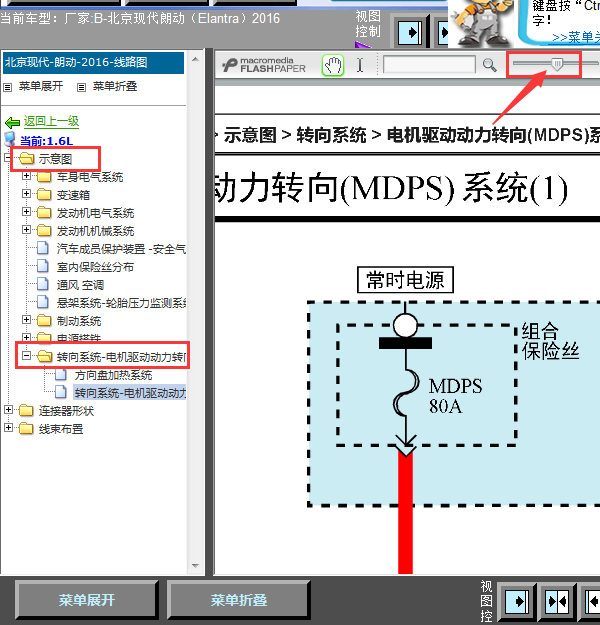Click the green back arrow icon
Screen dimensions: 600x625
12,122
